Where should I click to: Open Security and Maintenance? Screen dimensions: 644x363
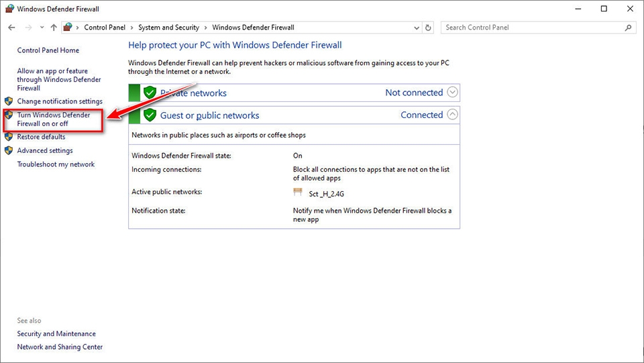pyautogui.click(x=56, y=334)
